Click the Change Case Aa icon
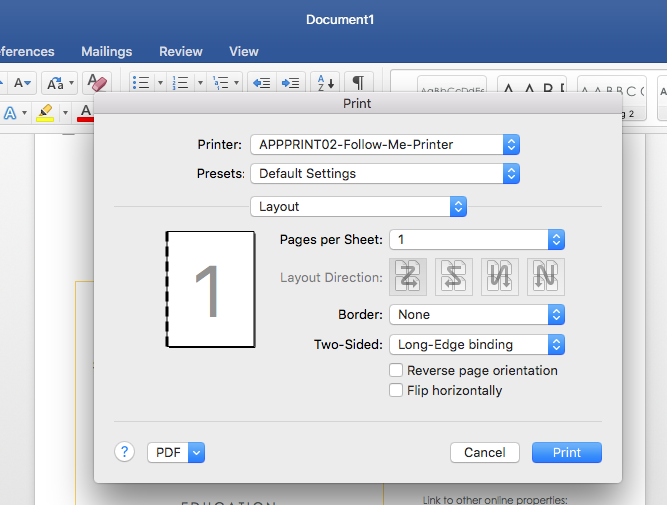 55,83
